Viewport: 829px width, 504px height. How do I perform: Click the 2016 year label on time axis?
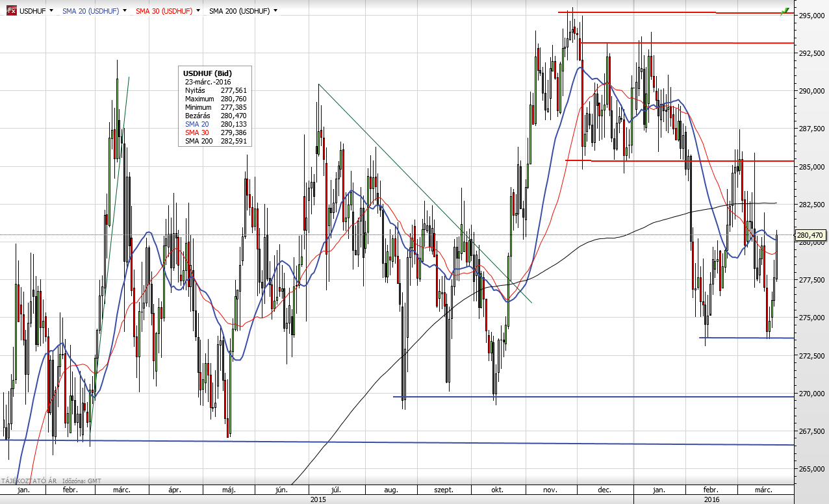712,499
